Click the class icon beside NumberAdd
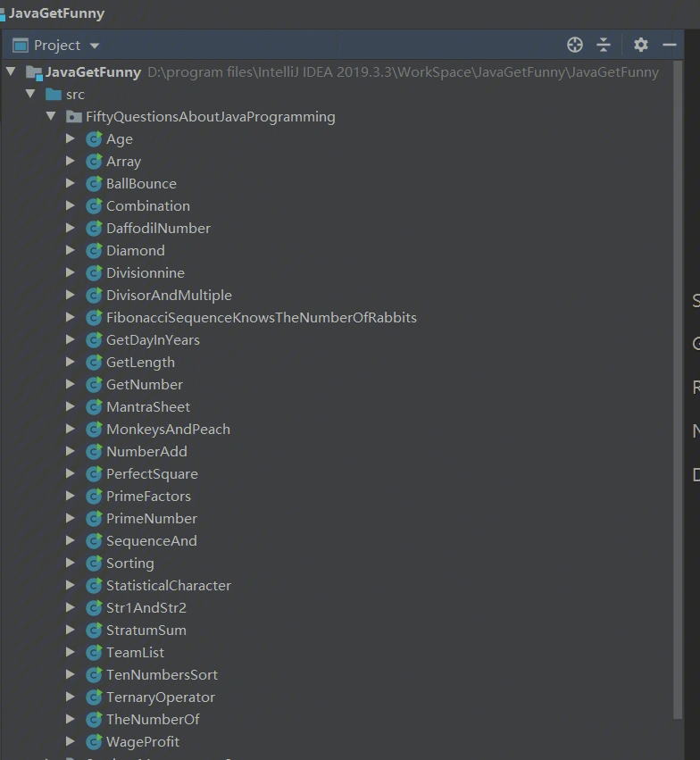Image resolution: width=700 pixels, height=760 pixels. [94, 451]
